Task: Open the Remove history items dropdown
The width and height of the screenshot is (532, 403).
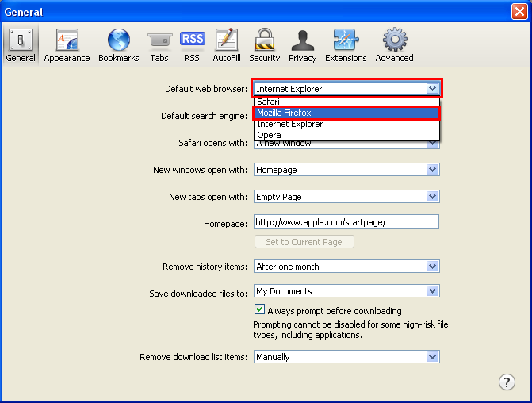Action: coord(346,267)
